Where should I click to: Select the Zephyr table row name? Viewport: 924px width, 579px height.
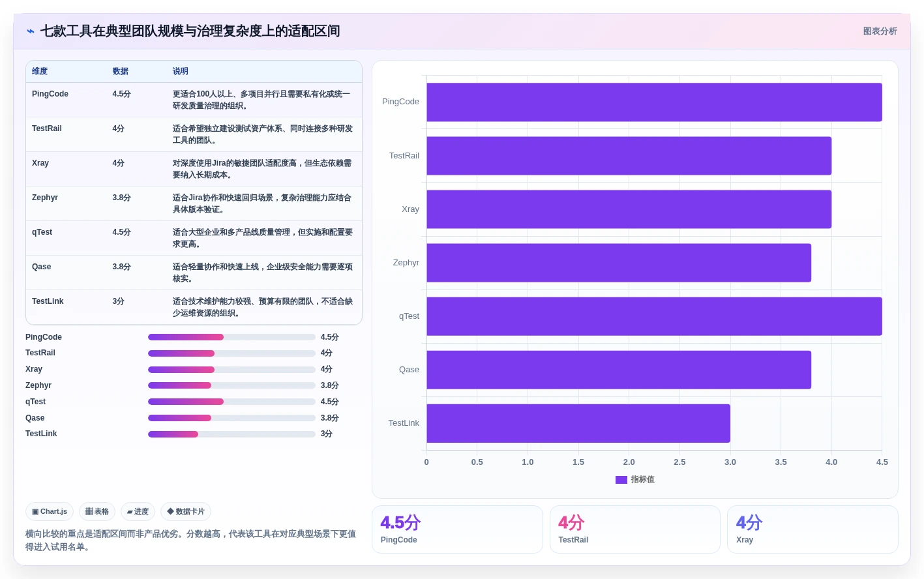pos(45,198)
